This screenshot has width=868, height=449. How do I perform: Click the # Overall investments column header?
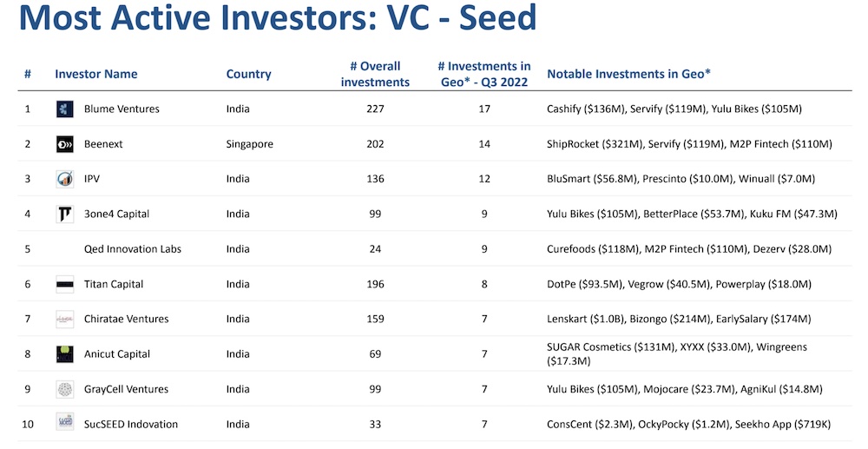pyautogui.click(x=375, y=75)
